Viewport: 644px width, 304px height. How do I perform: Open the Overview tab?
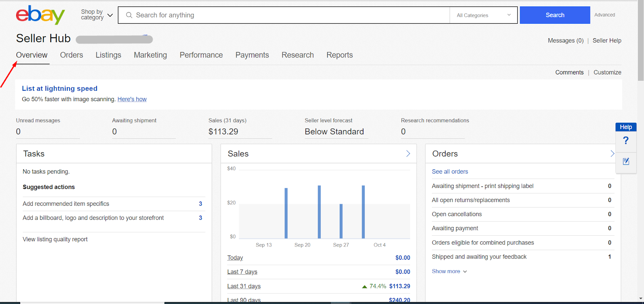tap(32, 55)
